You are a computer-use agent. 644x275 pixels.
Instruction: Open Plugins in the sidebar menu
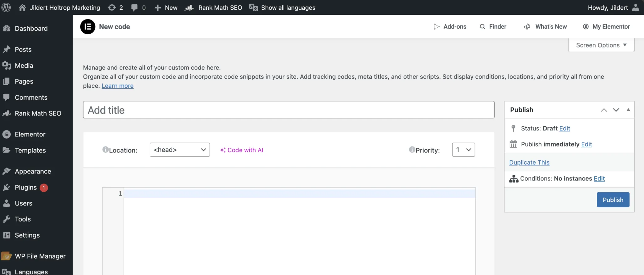point(26,188)
